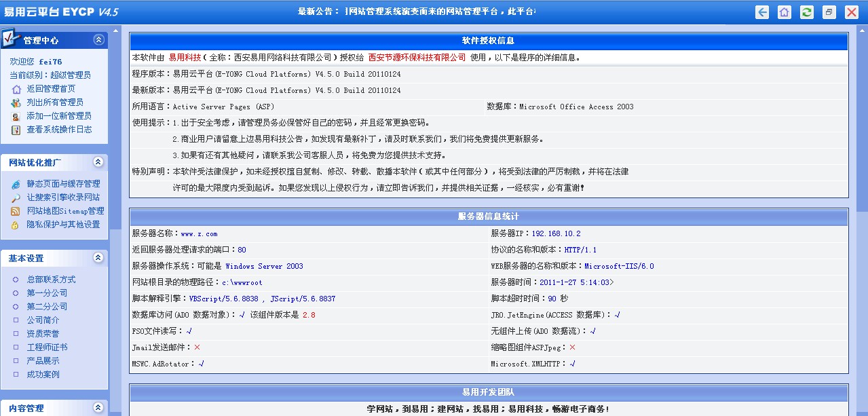Screen dimensions: 868x416
Task: Click the main scrollbar up arrow
Action: point(863,29)
